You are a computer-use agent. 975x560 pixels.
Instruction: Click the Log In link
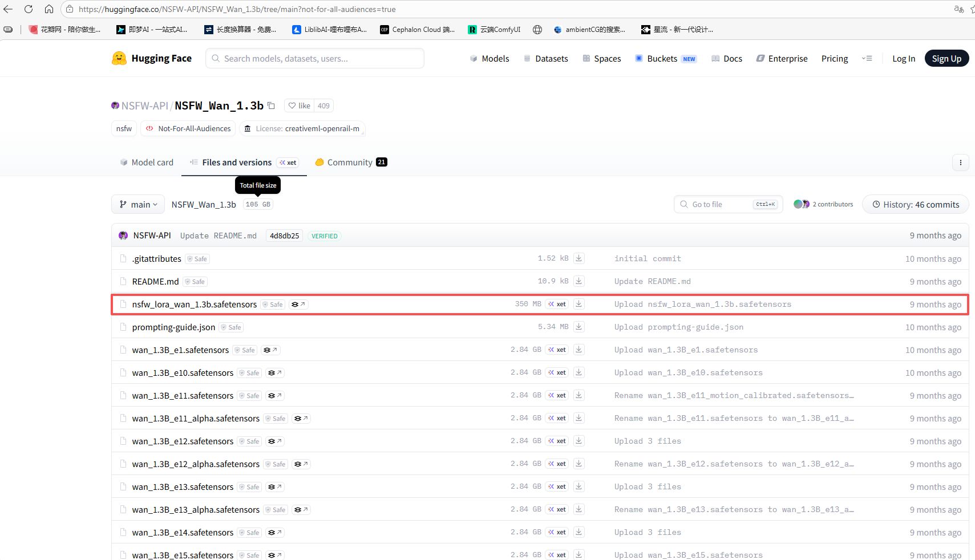(x=904, y=58)
